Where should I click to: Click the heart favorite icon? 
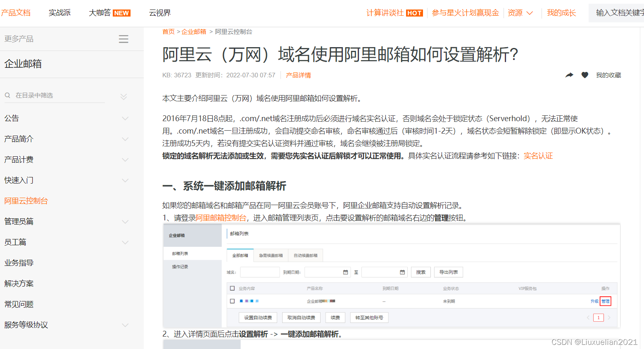point(585,75)
